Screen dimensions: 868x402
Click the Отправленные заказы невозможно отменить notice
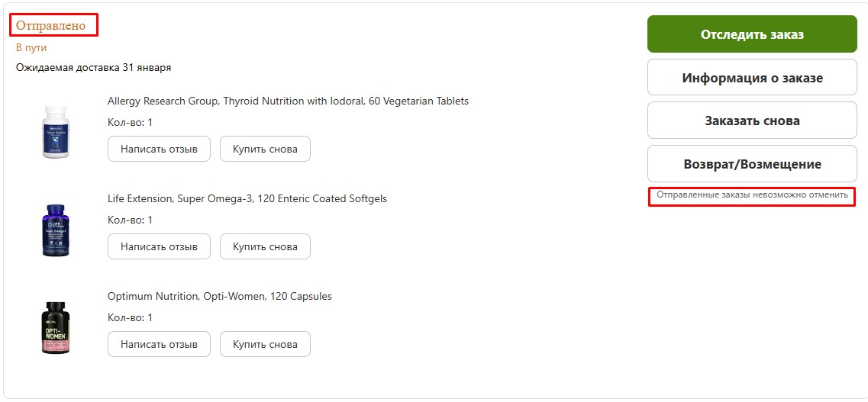[752, 195]
